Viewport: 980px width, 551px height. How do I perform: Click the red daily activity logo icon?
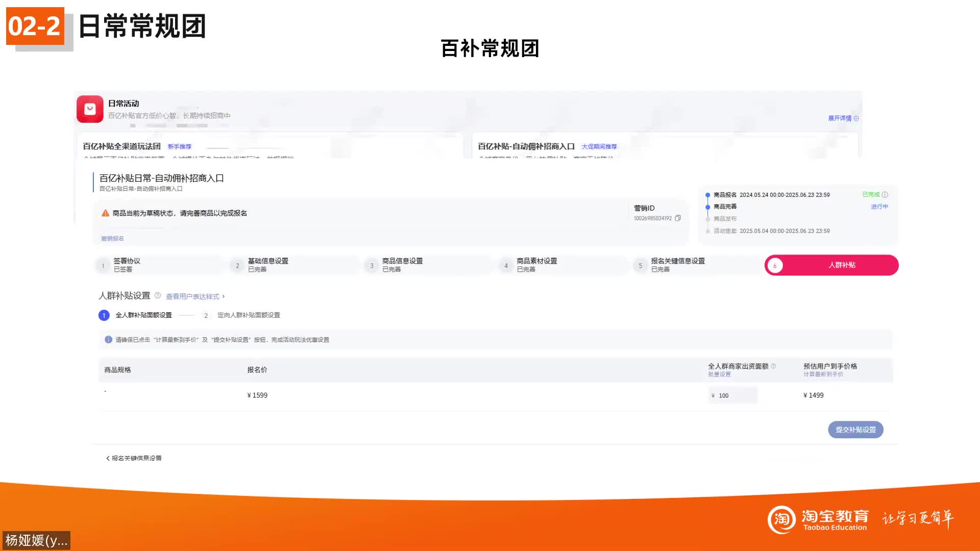90,109
